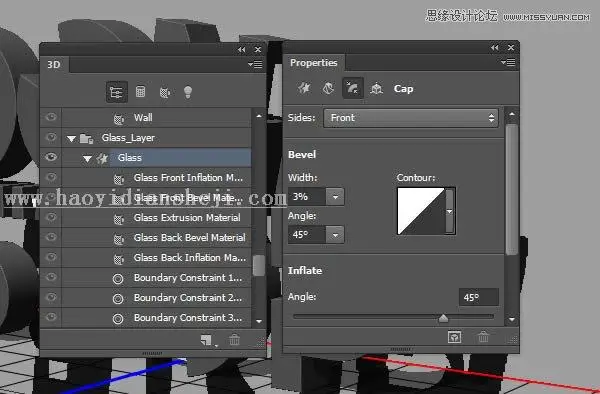
Task: Open Properties panel flyout menu
Action: 508,62
